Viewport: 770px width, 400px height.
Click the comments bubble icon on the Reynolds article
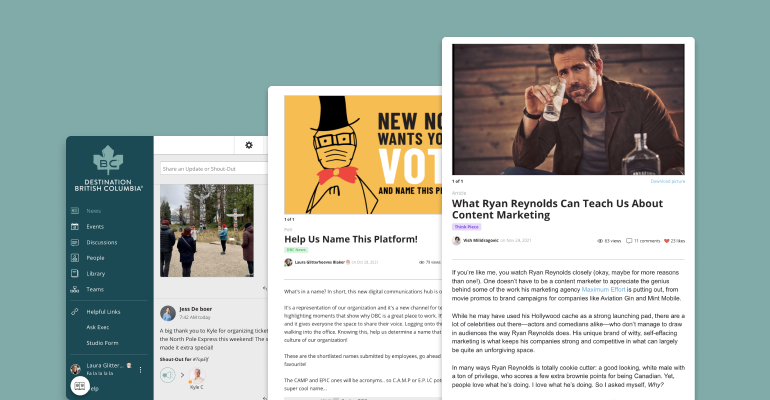pyautogui.click(x=629, y=241)
